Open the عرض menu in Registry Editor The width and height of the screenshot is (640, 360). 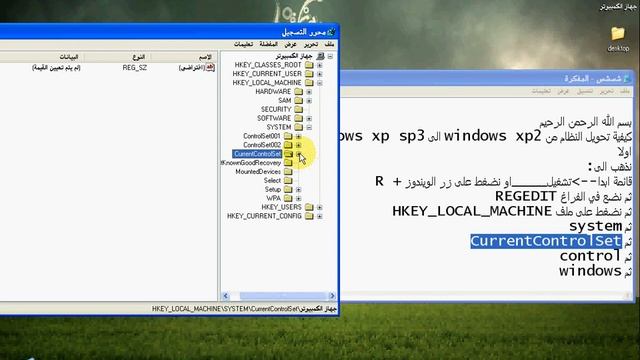point(290,44)
